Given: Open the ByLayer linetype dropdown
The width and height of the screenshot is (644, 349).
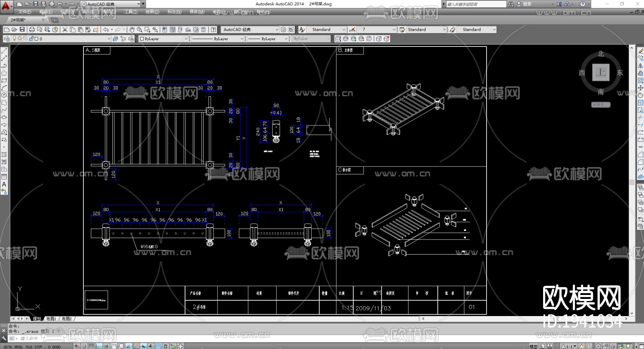Looking at the screenshot, I should (x=218, y=39).
